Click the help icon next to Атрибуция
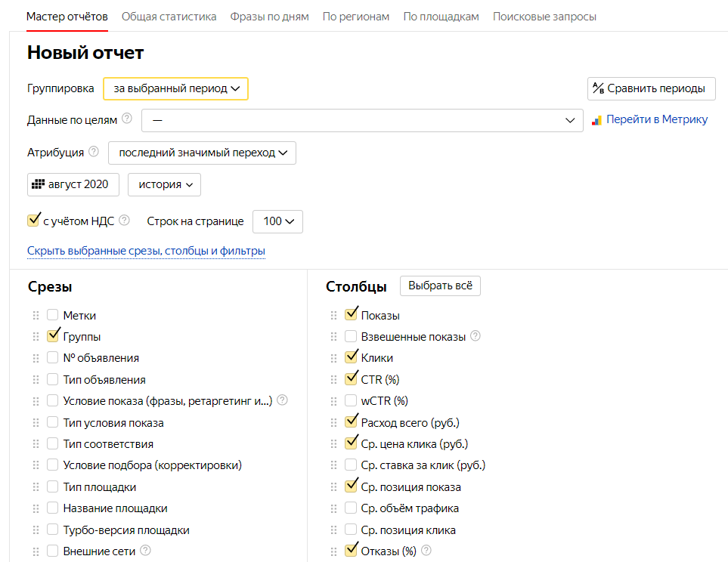The height and width of the screenshot is (562, 728). point(93,151)
